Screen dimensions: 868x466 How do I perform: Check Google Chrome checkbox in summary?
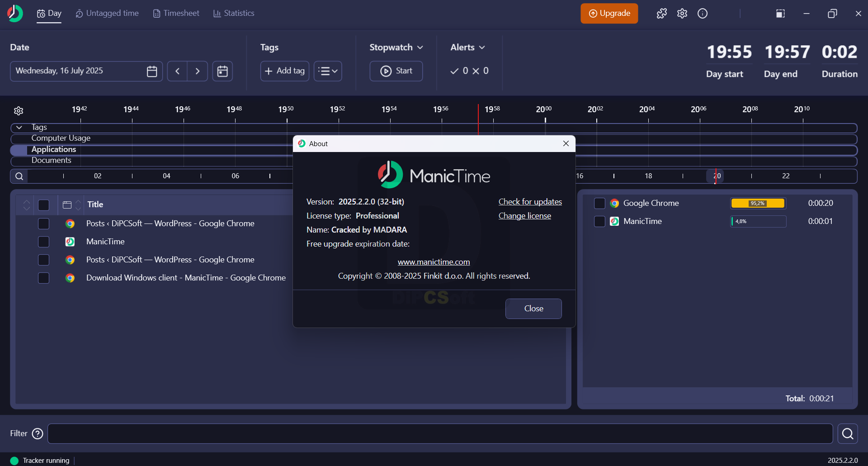tap(599, 203)
